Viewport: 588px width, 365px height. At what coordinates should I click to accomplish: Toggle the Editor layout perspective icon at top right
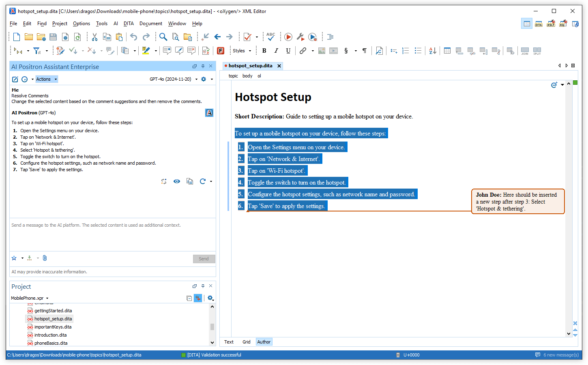coord(527,24)
